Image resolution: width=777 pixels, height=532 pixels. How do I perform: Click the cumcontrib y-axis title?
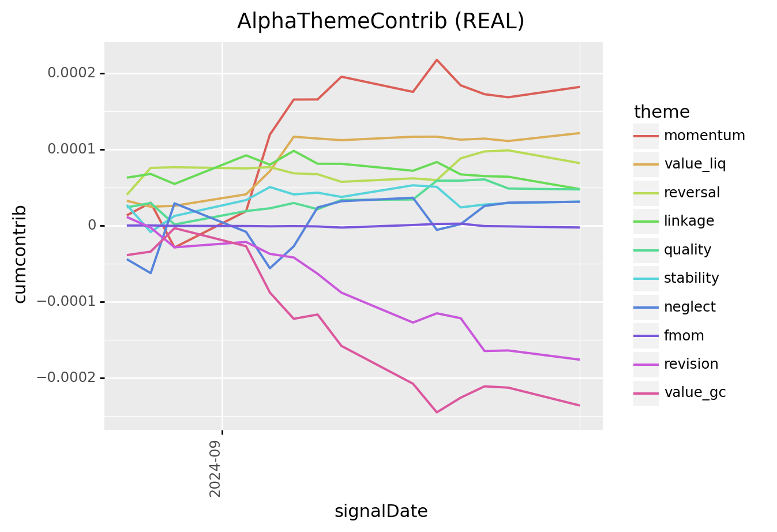pos(20,254)
